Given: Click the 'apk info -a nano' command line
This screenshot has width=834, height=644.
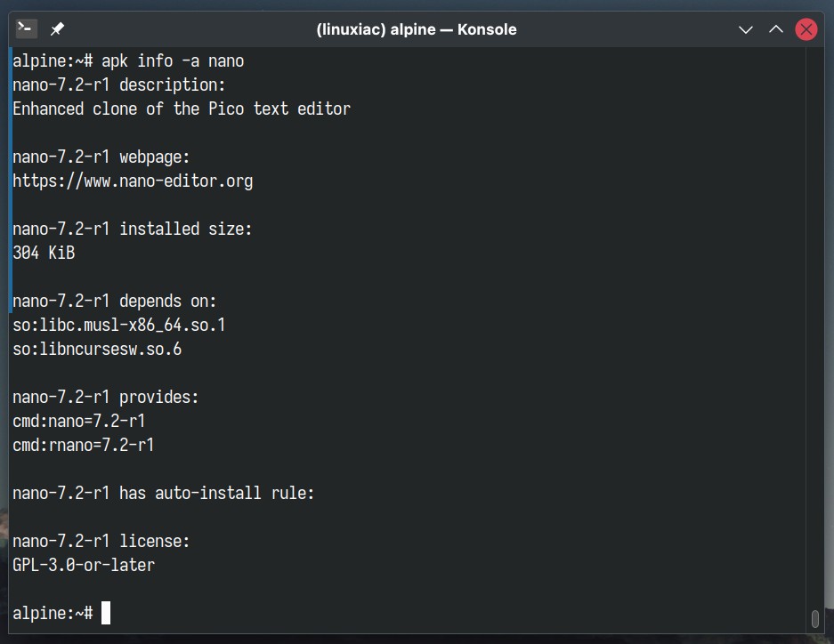Looking at the screenshot, I should coord(173,61).
